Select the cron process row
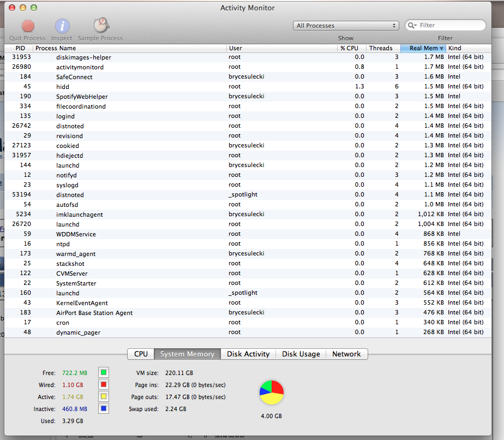This screenshot has height=440, width=504. (248, 322)
